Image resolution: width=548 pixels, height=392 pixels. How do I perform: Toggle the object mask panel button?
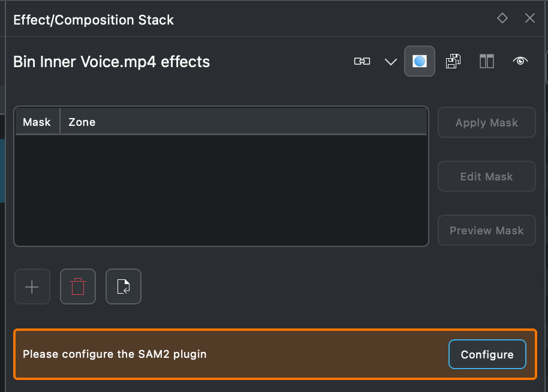[x=420, y=61]
